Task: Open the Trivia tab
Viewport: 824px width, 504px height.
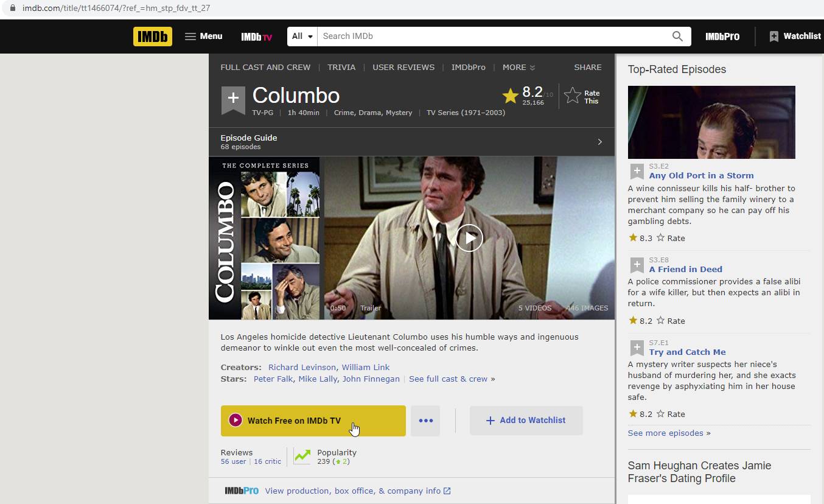Action: [x=341, y=68]
